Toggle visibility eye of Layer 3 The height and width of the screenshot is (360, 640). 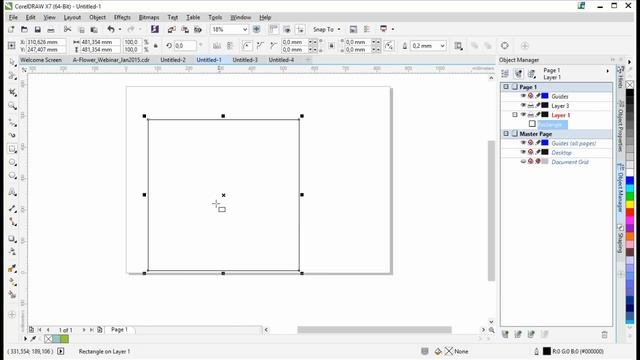pos(523,105)
